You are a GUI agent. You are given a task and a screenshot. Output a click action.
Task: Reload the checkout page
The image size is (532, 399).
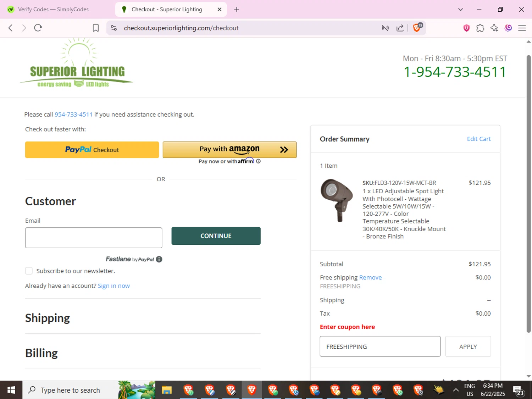pos(38,28)
